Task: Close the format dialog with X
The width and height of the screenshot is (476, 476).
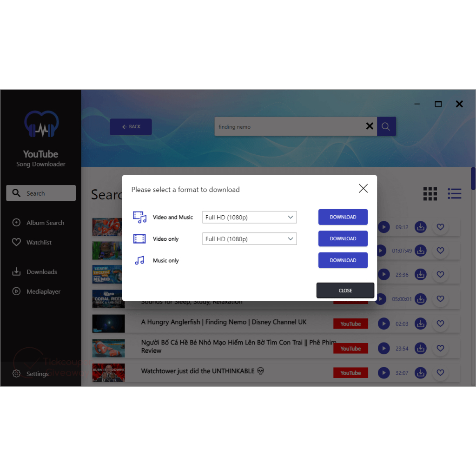Action: coord(363,188)
